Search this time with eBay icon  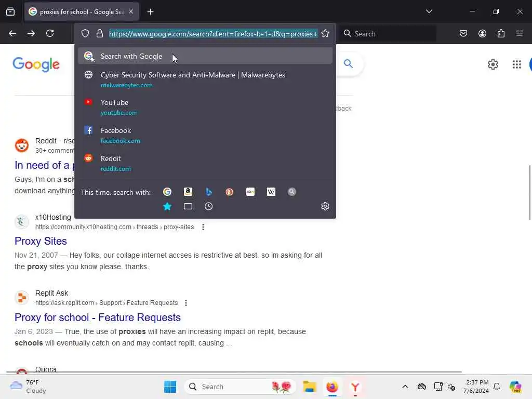(250, 192)
